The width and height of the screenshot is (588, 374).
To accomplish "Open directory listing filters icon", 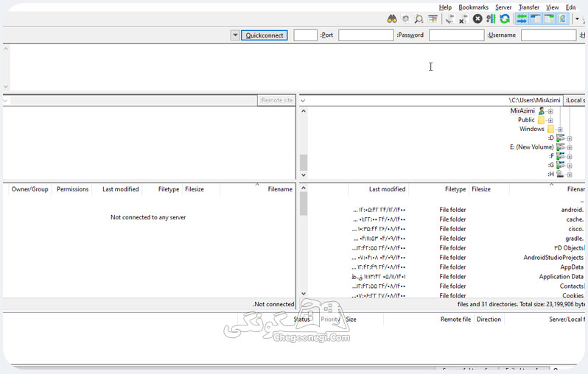I will (x=433, y=18).
